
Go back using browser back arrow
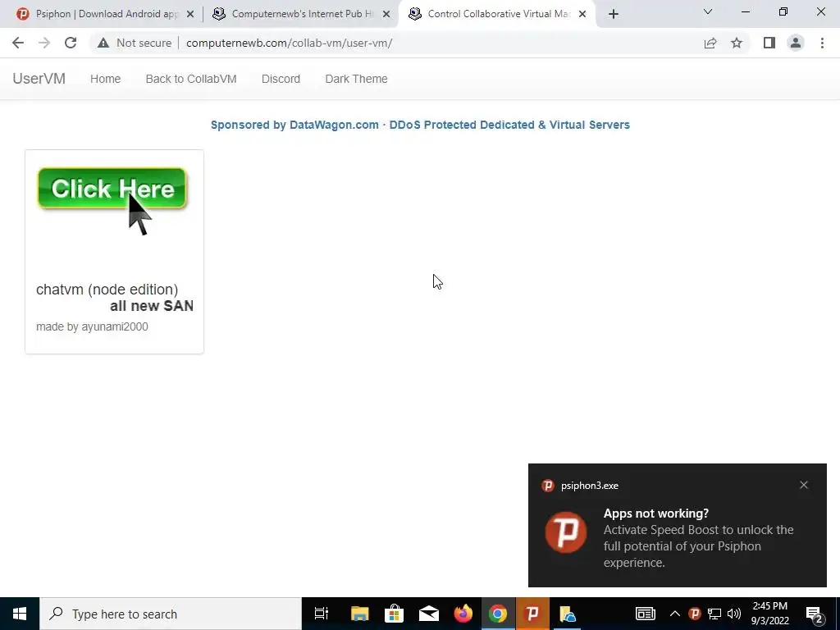click(18, 43)
